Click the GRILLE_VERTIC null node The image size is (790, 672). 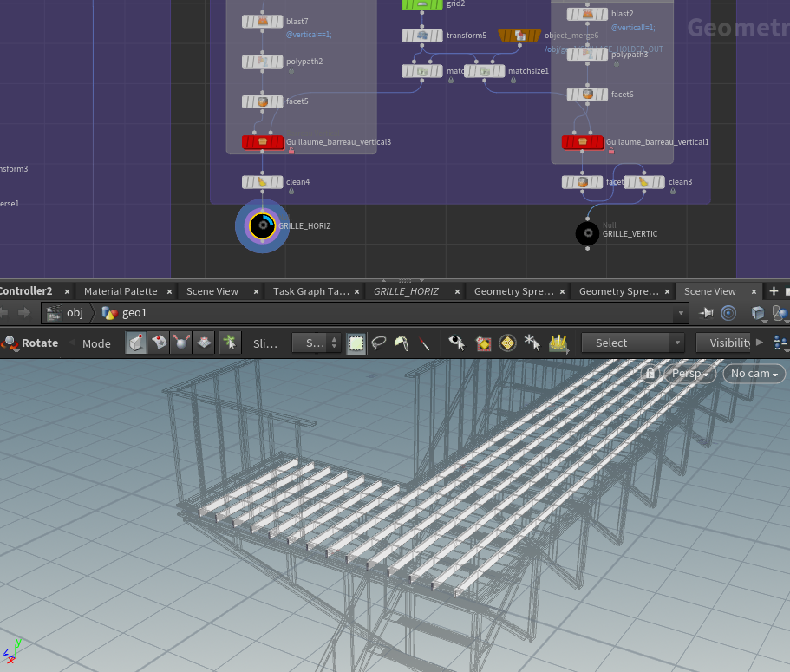pyautogui.click(x=587, y=233)
